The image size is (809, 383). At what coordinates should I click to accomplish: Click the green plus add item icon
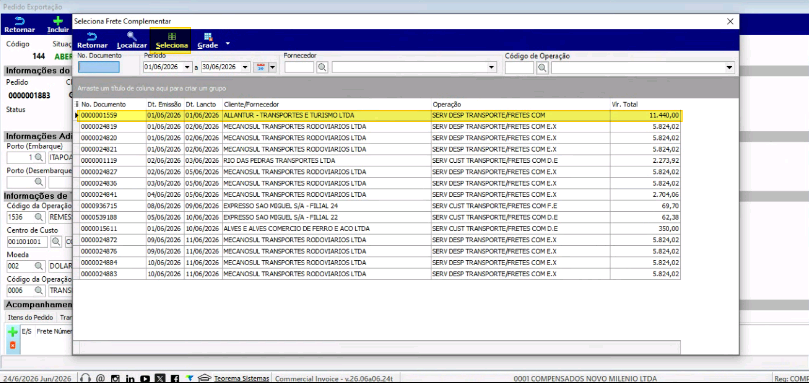[13, 332]
